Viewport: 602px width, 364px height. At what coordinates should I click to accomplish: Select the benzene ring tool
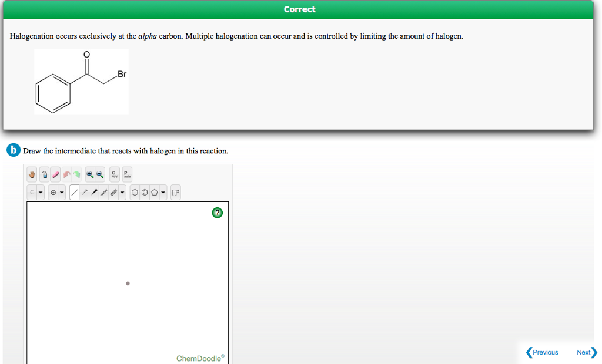145,191
